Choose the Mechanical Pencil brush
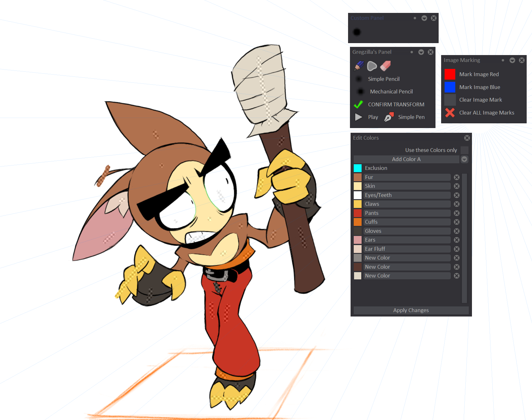 click(x=391, y=92)
